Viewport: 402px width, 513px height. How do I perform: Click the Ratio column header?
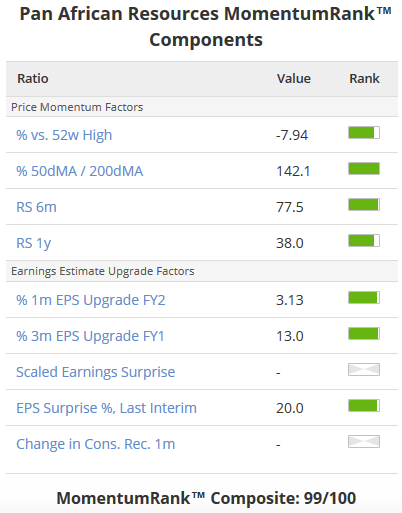pyautogui.click(x=33, y=79)
